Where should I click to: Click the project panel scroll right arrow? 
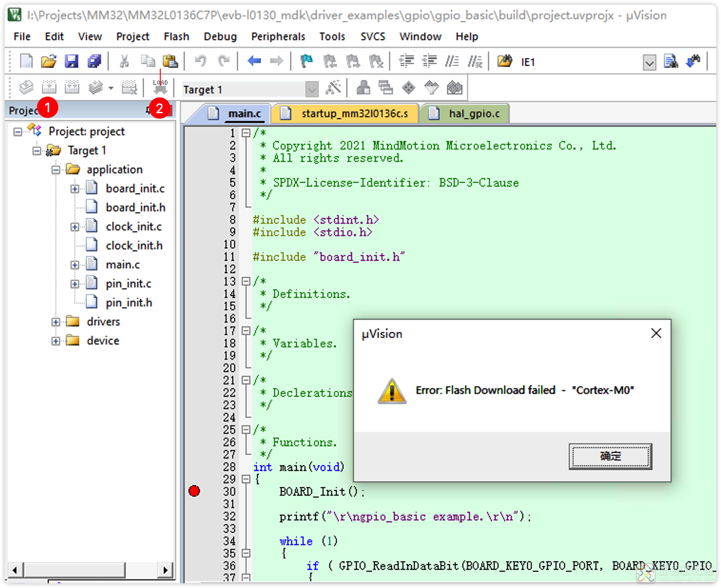click(165, 570)
